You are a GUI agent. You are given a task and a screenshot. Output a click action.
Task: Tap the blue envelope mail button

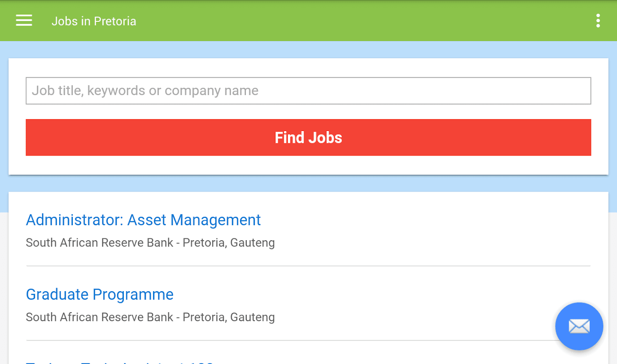click(579, 326)
